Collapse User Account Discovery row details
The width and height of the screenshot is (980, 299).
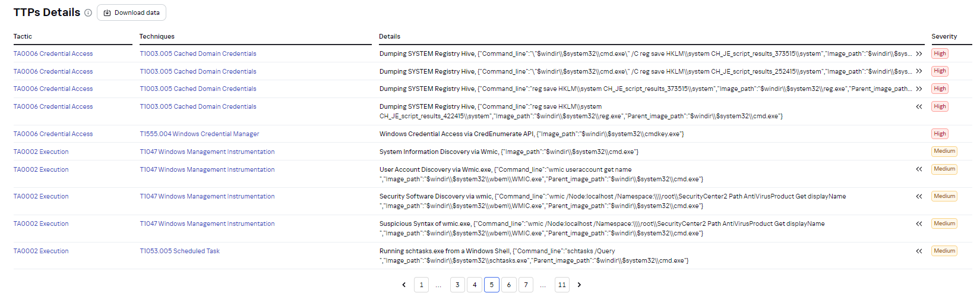[919, 169]
